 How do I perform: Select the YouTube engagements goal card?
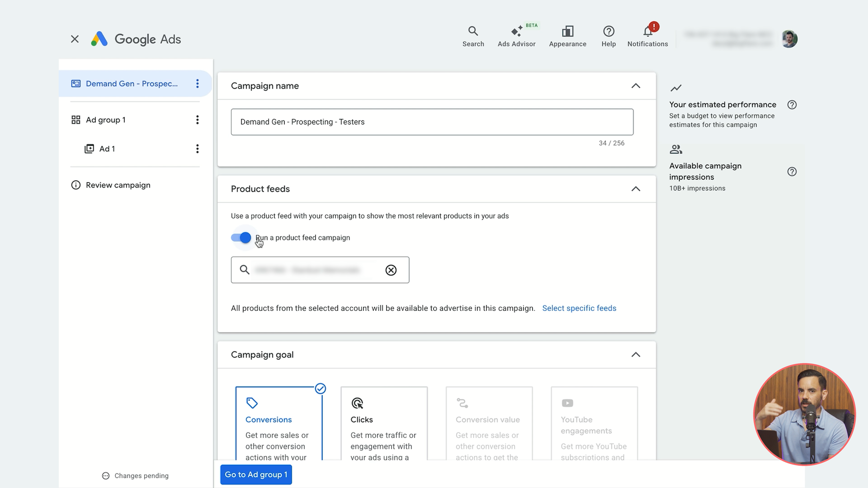[594, 424]
